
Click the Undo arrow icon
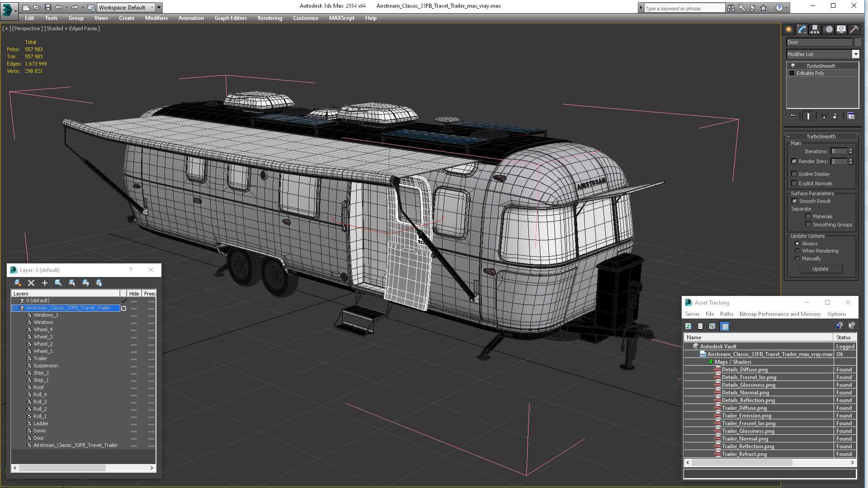click(58, 7)
